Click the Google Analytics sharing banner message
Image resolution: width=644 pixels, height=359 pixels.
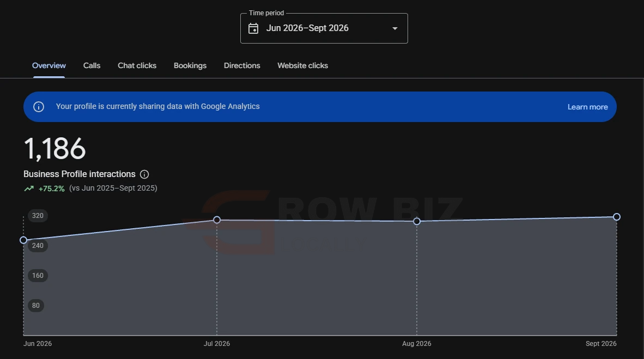pyautogui.click(x=157, y=106)
